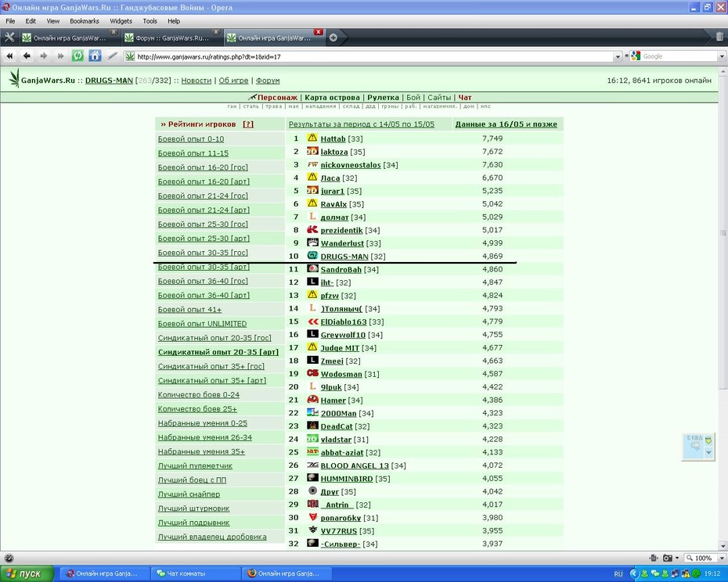728x582 pixels.
Task: Click the syndicate icon next to ElDiablo163
Action: pyautogui.click(x=312, y=322)
